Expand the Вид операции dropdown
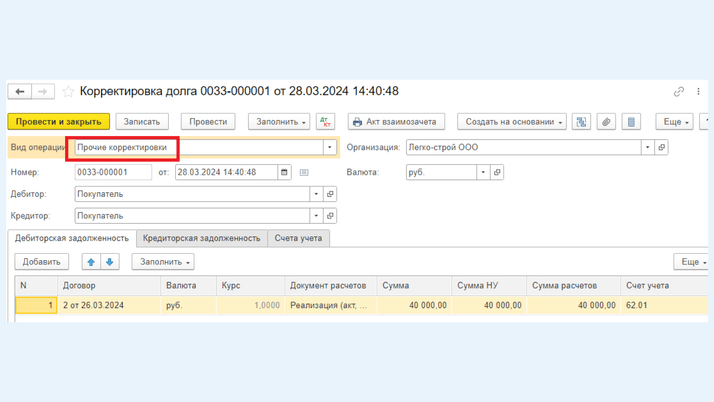Image resolution: width=714 pixels, height=402 pixels. tap(330, 147)
